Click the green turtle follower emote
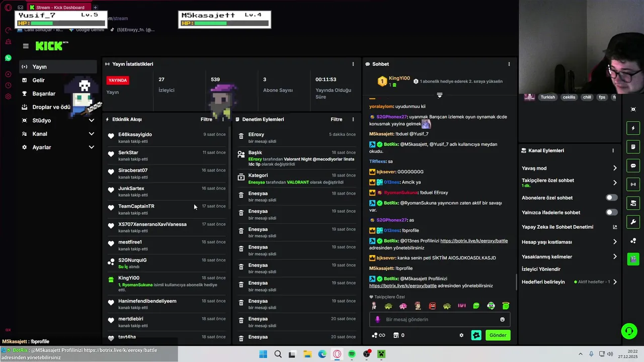Viewport: 644px width, 362px height. coord(388,306)
